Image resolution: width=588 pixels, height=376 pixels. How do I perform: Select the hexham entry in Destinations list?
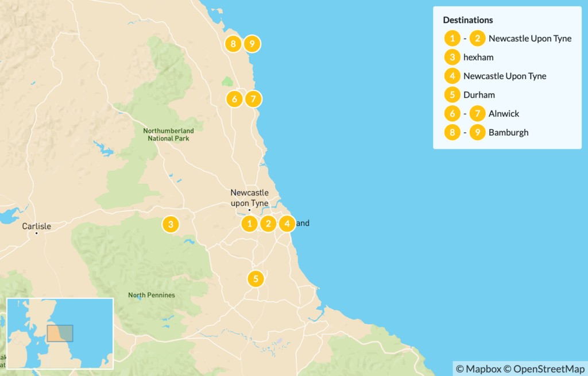click(478, 57)
